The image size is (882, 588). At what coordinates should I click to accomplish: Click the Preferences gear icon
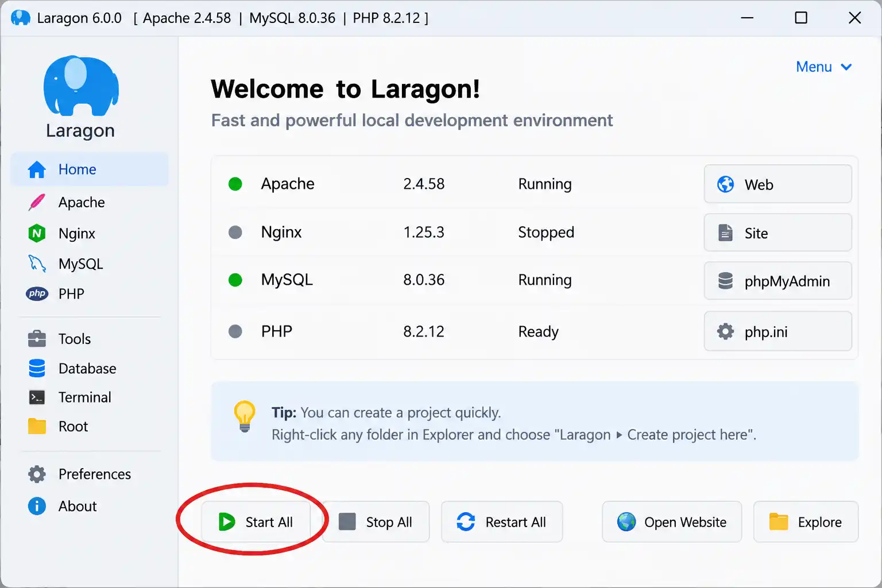tap(37, 474)
